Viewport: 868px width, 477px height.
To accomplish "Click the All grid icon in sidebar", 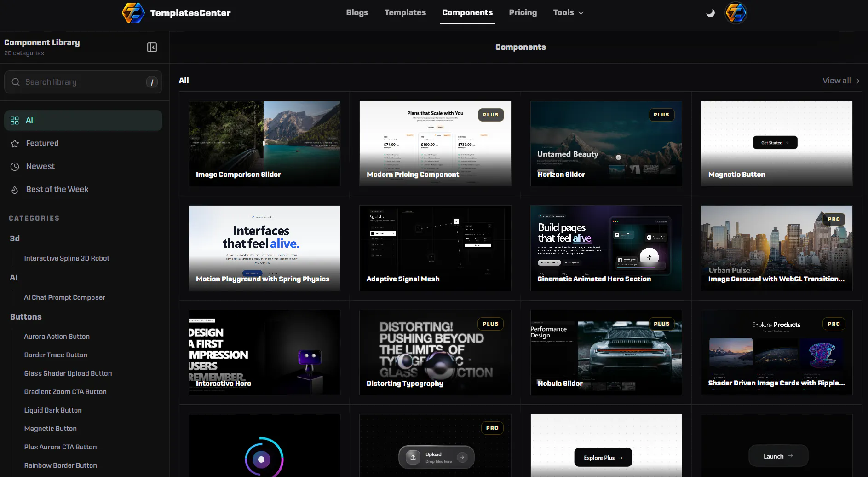I will 15,121.
